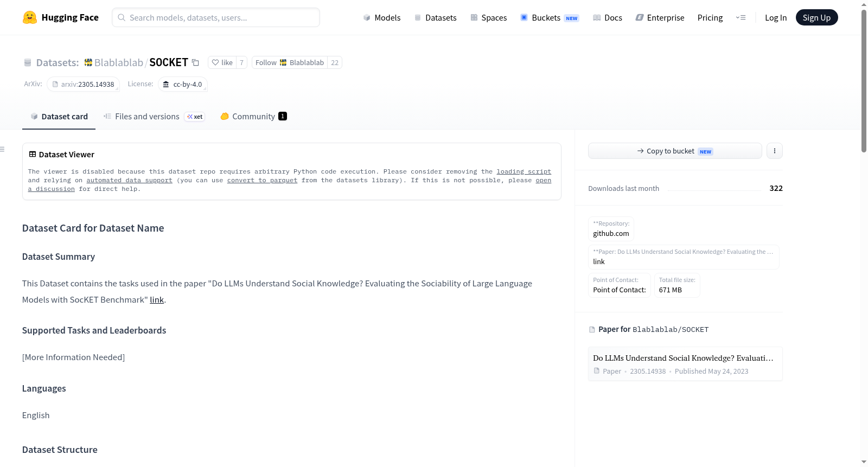Click the SOCKET dataset title link

click(169, 63)
